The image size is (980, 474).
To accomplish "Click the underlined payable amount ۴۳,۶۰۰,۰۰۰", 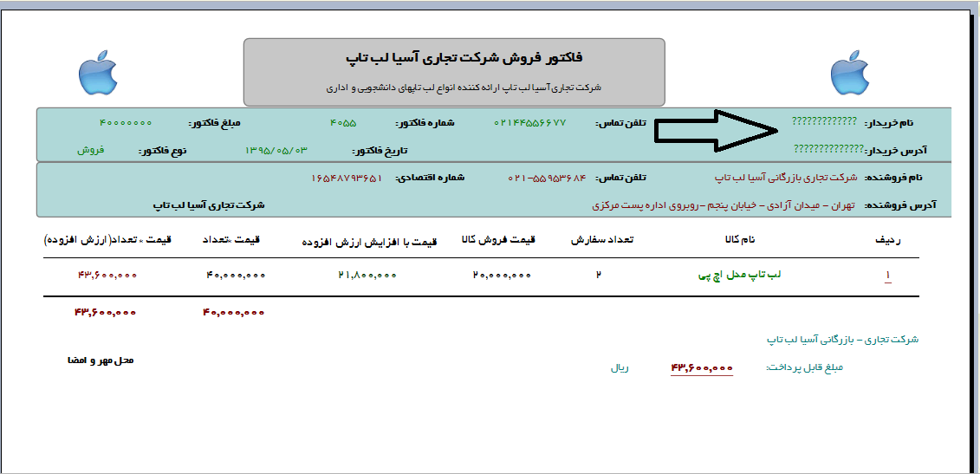I will (701, 368).
